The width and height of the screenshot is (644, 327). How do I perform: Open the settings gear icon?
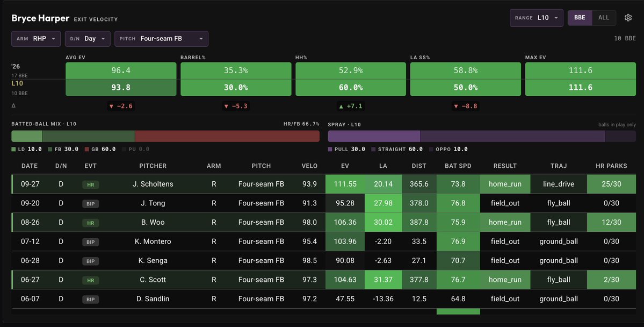tap(628, 18)
